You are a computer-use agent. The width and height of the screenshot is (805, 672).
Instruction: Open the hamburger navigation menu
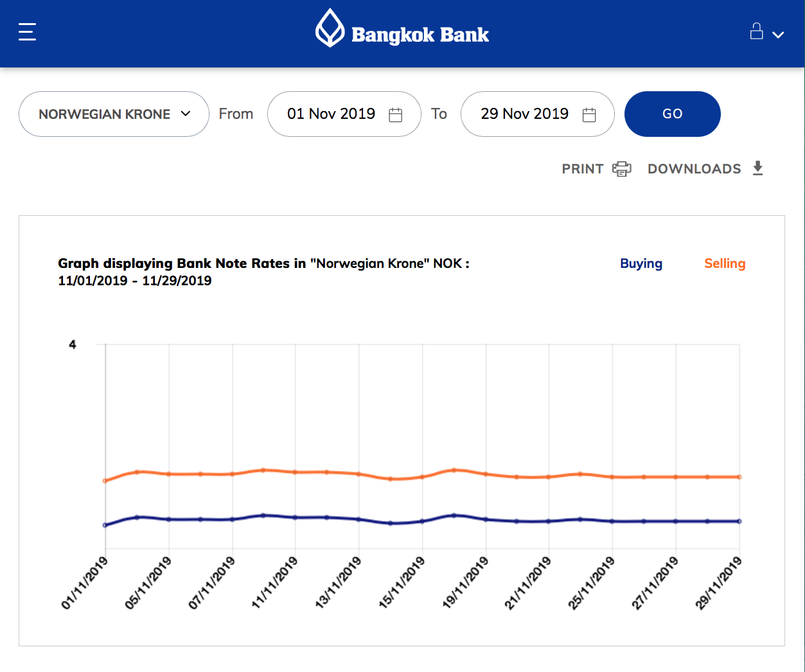(x=27, y=31)
